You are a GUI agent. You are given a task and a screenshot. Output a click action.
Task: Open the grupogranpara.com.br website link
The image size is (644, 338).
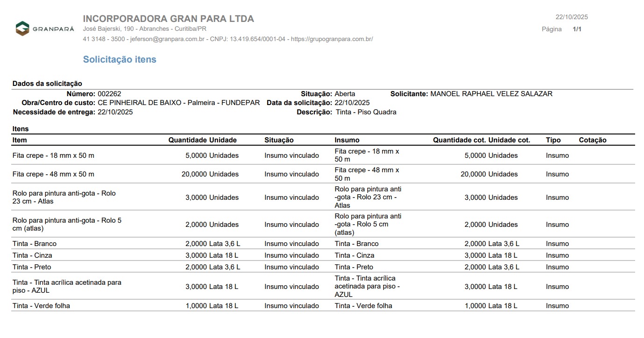(x=332, y=39)
